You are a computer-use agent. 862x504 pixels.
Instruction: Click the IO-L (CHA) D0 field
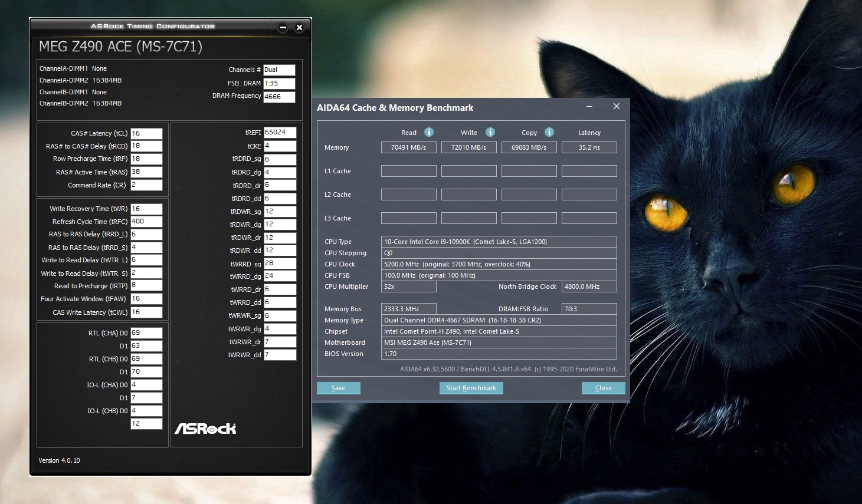[x=146, y=385]
